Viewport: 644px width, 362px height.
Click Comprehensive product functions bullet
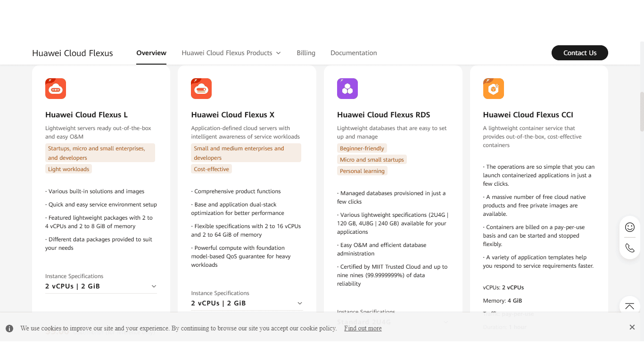pos(236,191)
